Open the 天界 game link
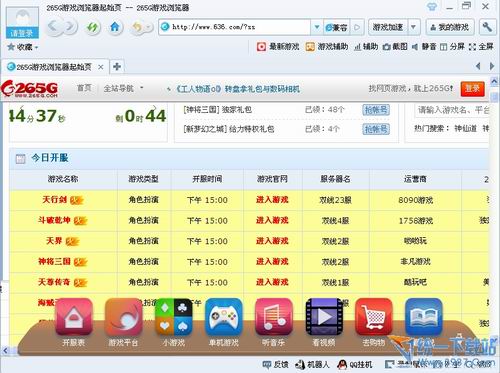 [x=54, y=241]
